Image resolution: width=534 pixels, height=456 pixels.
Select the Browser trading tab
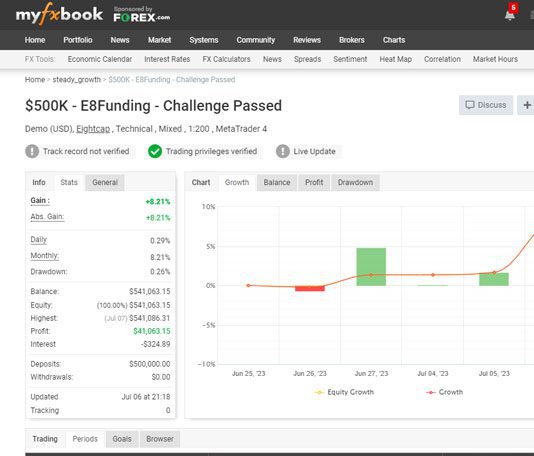click(x=160, y=439)
